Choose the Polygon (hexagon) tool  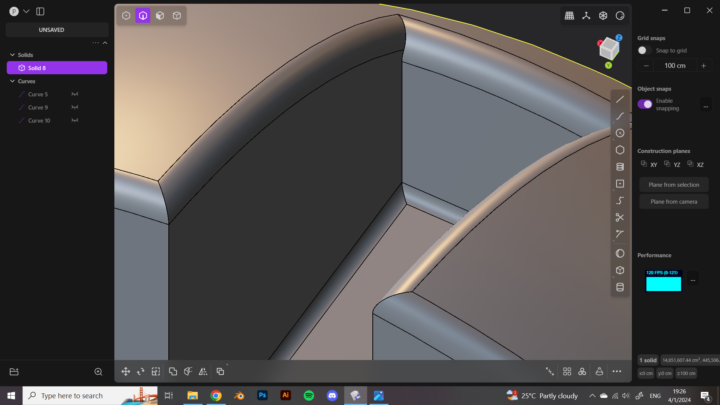pyautogui.click(x=620, y=150)
